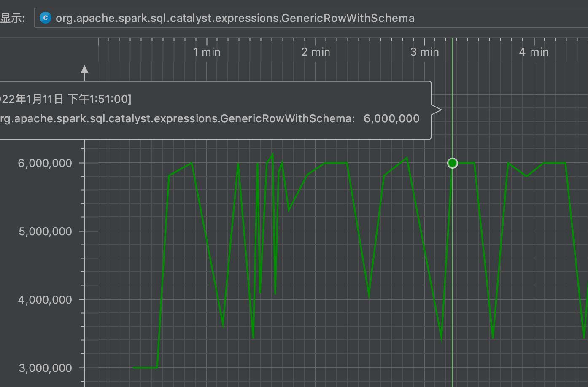Select the green highlighted data point marker
Image resolution: width=588 pixels, height=387 pixels.
pos(452,163)
